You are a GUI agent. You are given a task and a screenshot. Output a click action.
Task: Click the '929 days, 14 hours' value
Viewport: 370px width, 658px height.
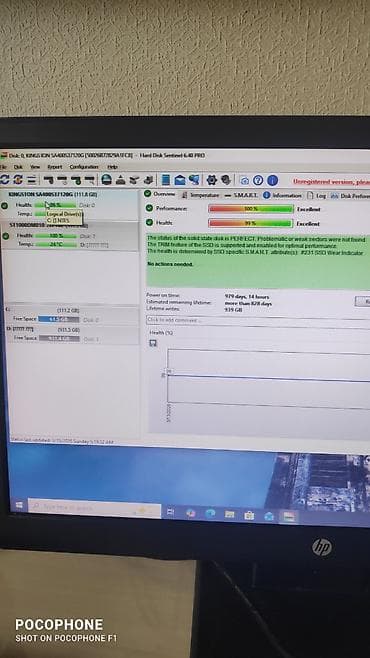(x=247, y=297)
